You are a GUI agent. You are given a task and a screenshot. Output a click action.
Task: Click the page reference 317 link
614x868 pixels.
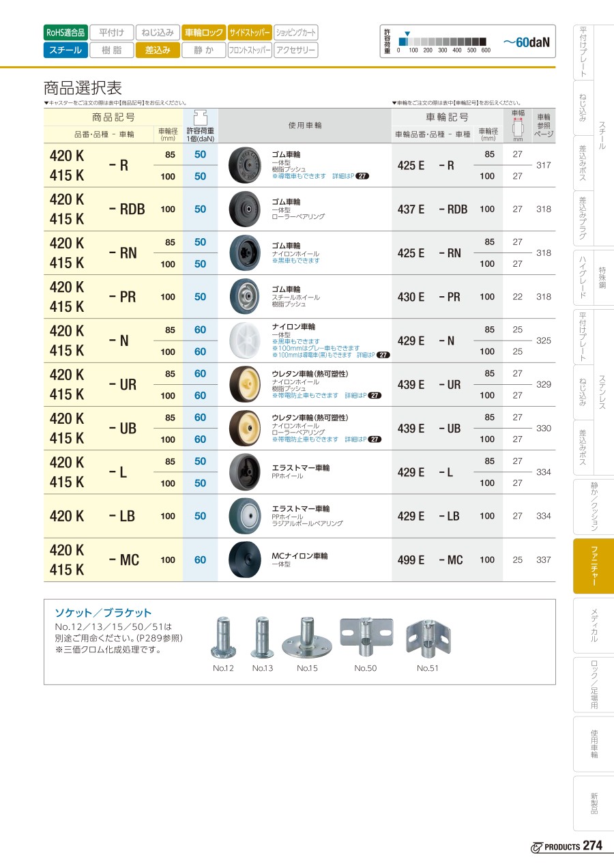tap(543, 165)
